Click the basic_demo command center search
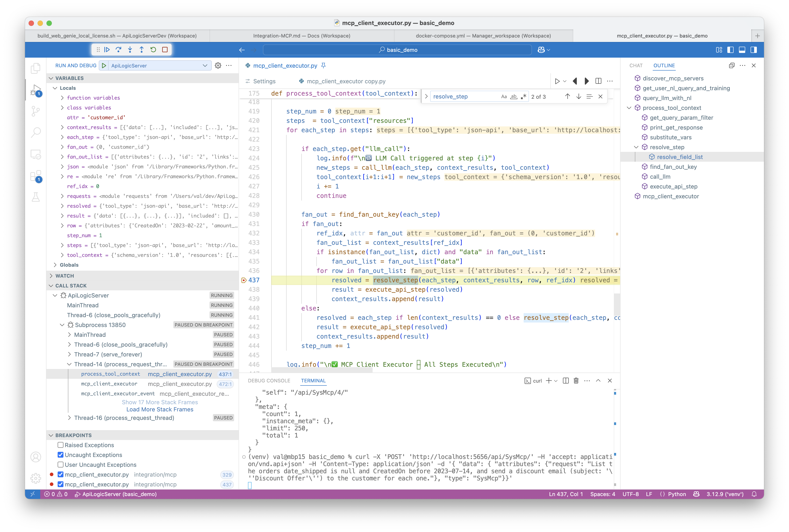 point(397,50)
